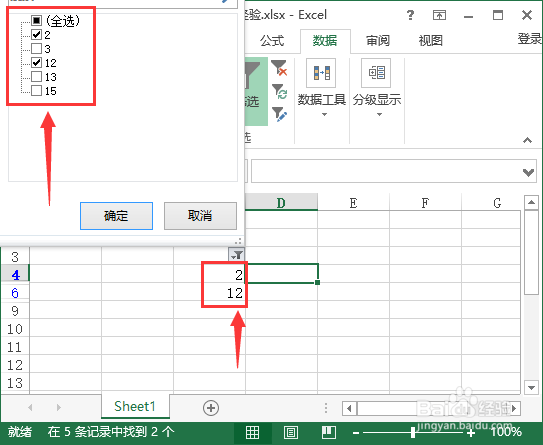Open the column filter dropdown button
543x445 pixels.
237,255
